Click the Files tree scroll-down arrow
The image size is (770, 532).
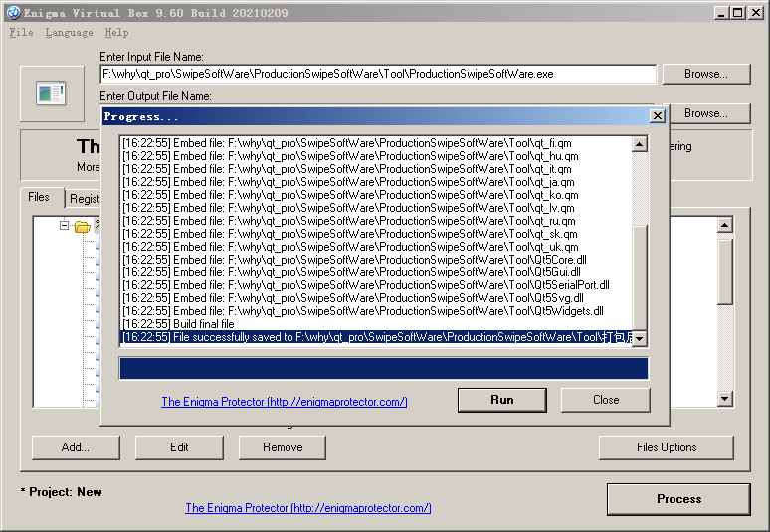click(725, 399)
